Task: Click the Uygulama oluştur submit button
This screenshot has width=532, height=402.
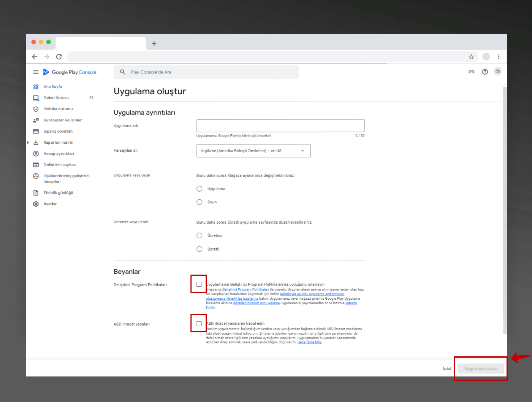Action: pyautogui.click(x=481, y=369)
